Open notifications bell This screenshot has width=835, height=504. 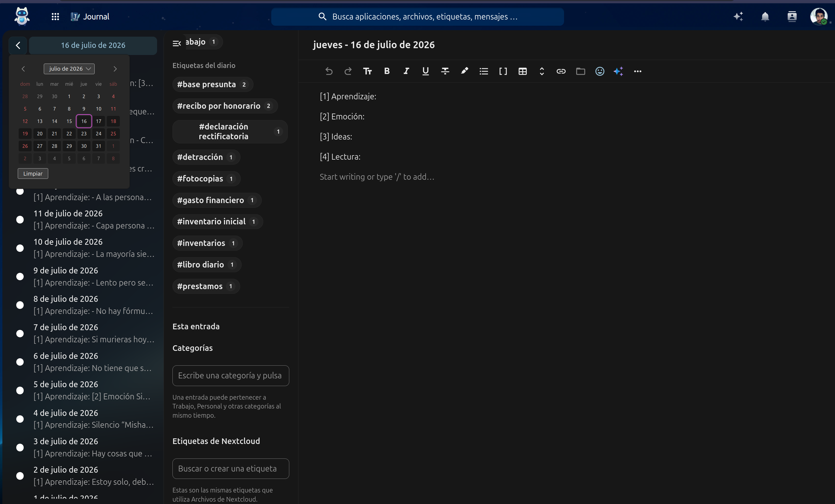[x=765, y=17]
